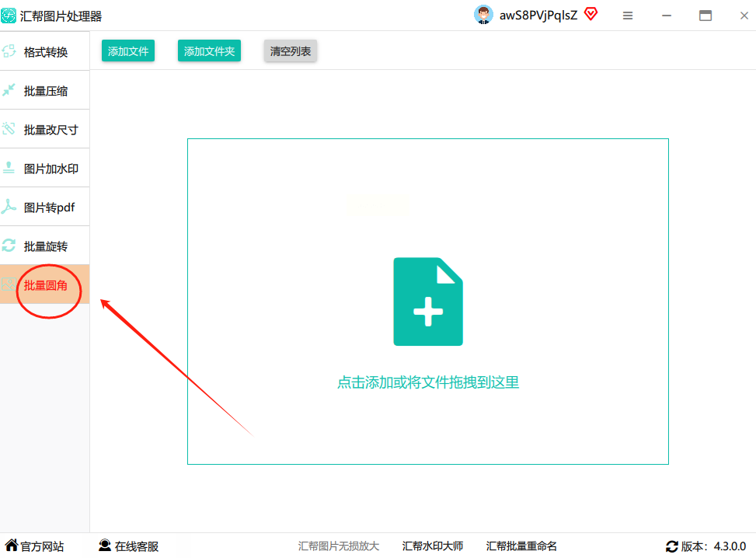Switch to 批量压缩 tab
756x558 pixels.
pyautogui.click(x=45, y=90)
